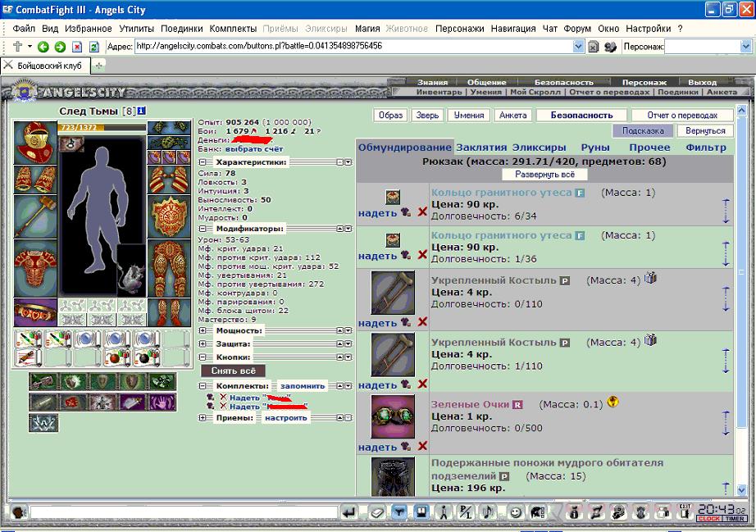Click the purple hand ability icon

coord(162,402)
